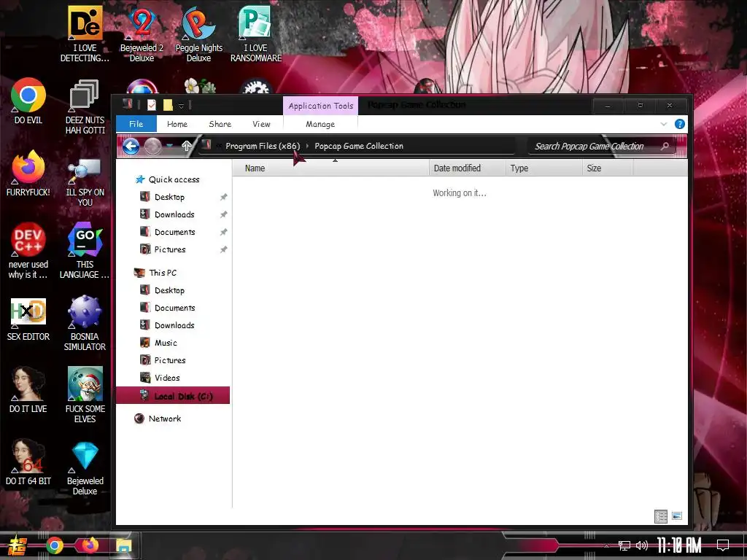Open the File menu tab

click(x=136, y=124)
